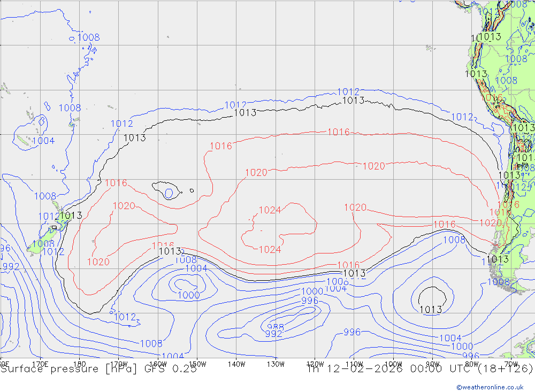This screenshot has width=535, height=392.
Task: Click the red 1016 label on the contour near 110W
Action: coord(348,265)
